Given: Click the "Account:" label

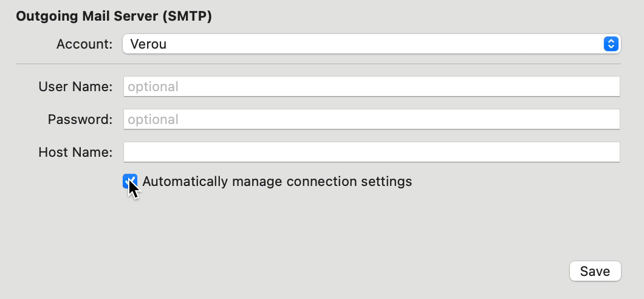Looking at the screenshot, I should [x=84, y=44].
